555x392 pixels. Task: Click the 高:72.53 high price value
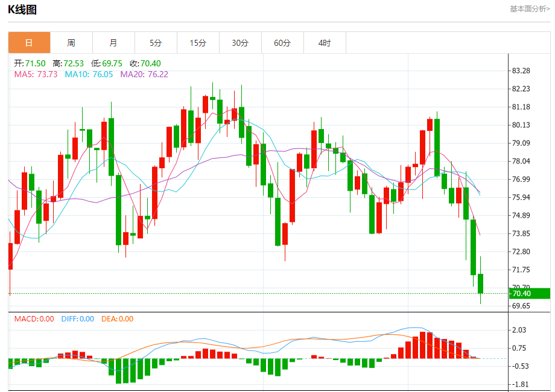tap(68, 63)
